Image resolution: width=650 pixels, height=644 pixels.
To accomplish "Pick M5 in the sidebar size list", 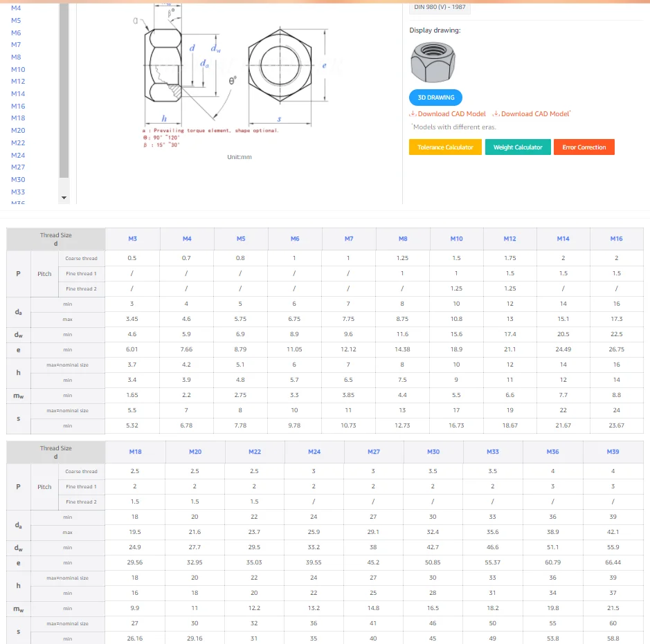I will pyautogui.click(x=16, y=21).
